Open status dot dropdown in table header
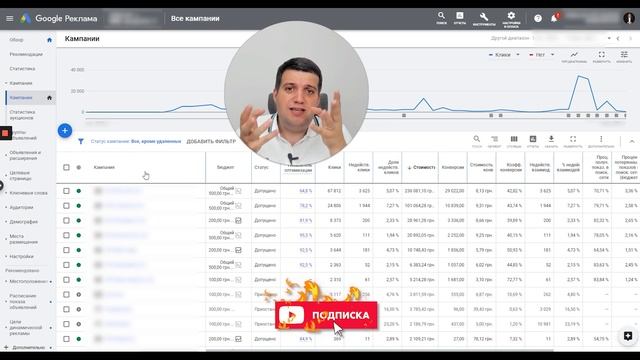 pos(79,167)
